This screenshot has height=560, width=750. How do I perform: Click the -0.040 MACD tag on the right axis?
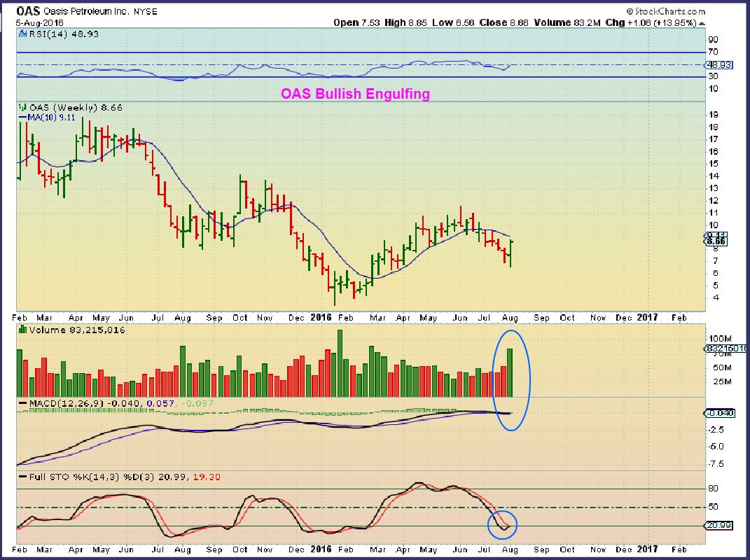(x=721, y=413)
